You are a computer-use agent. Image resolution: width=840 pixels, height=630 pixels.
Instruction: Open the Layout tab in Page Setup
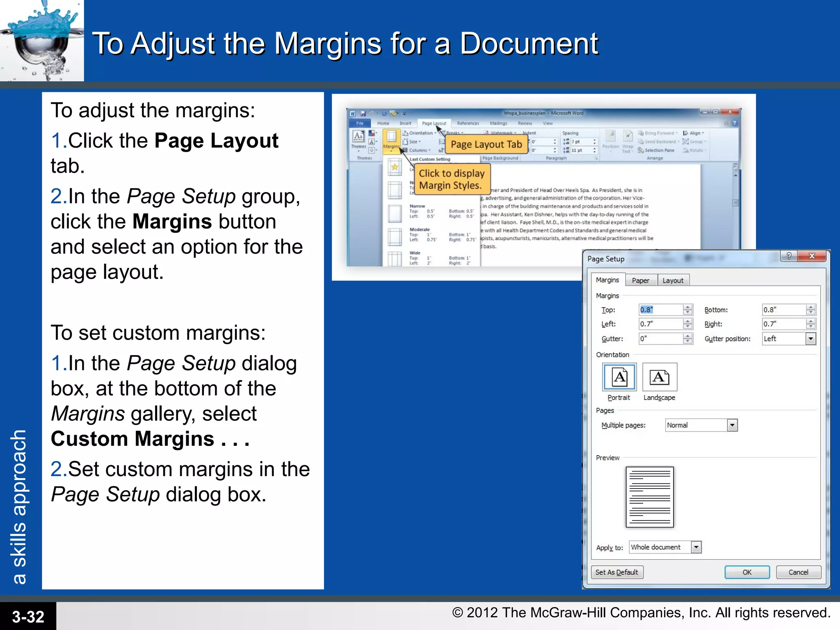tap(673, 281)
